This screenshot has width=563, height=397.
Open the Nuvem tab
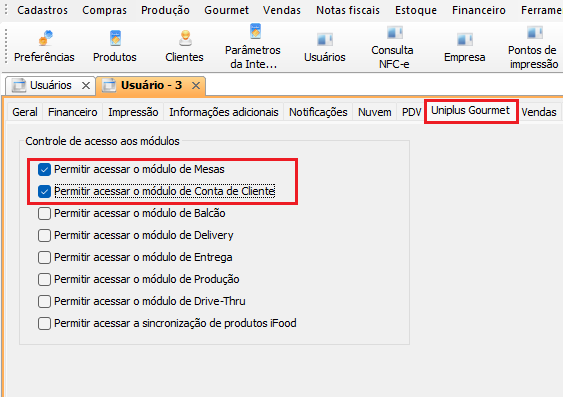click(374, 112)
